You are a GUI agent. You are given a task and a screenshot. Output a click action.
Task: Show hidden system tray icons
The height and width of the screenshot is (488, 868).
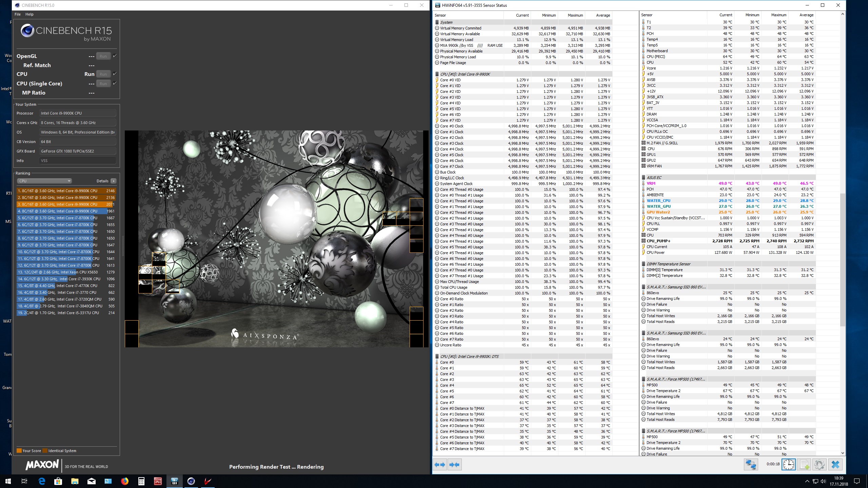point(807,481)
